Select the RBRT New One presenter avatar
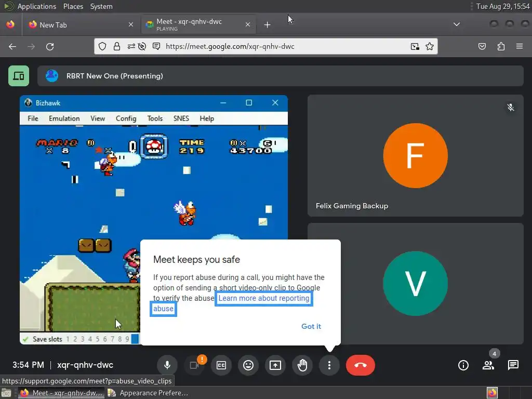The image size is (532, 399). 52,76
